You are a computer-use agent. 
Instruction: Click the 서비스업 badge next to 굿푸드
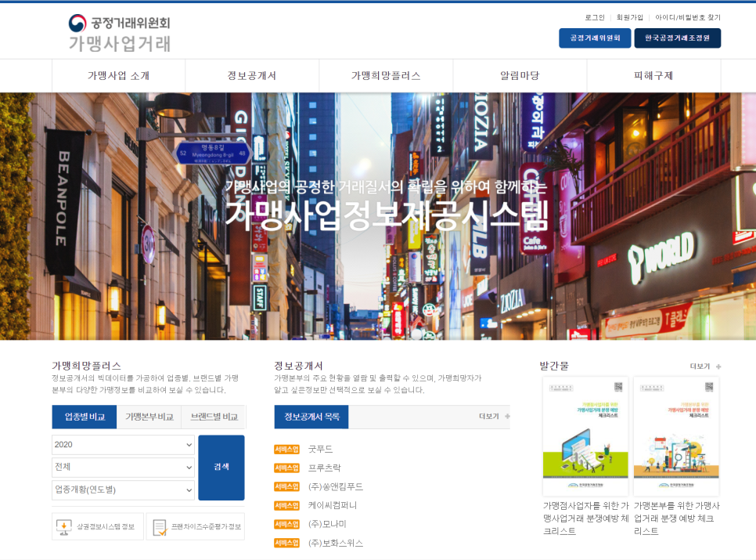(287, 450)
